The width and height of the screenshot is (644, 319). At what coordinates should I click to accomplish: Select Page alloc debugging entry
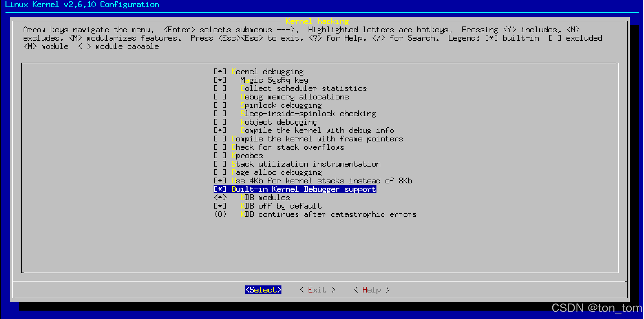click(268, 172)
